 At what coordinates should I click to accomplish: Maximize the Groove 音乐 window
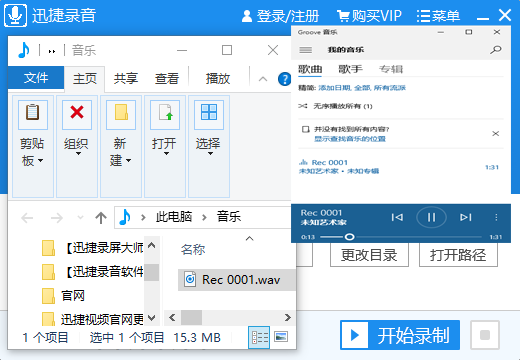469,32
